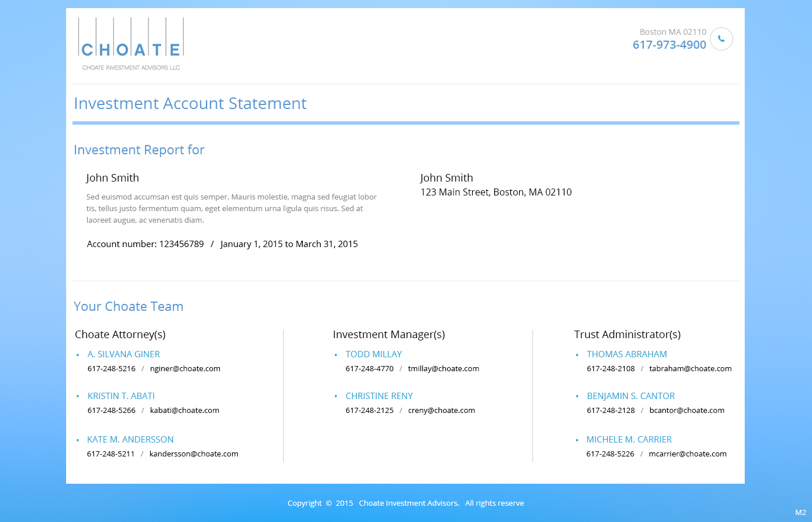
Task: Click the account number 123456789
Action: click(182, 244)
